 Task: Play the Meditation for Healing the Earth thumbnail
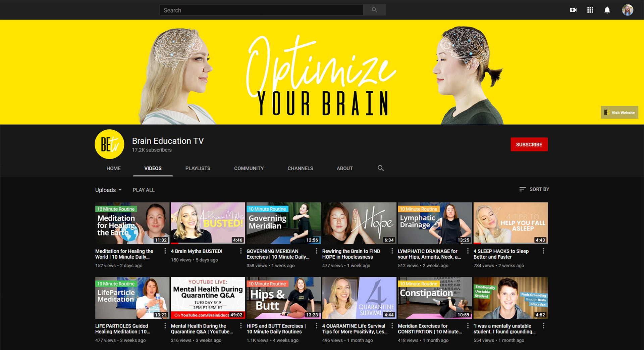pyautogui.click(x=132, y=223)
